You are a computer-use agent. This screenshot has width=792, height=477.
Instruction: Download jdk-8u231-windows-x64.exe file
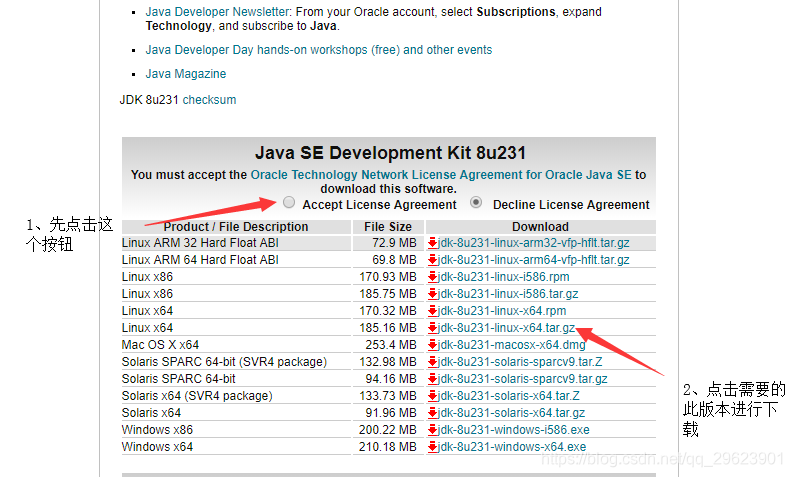point(512,447)
